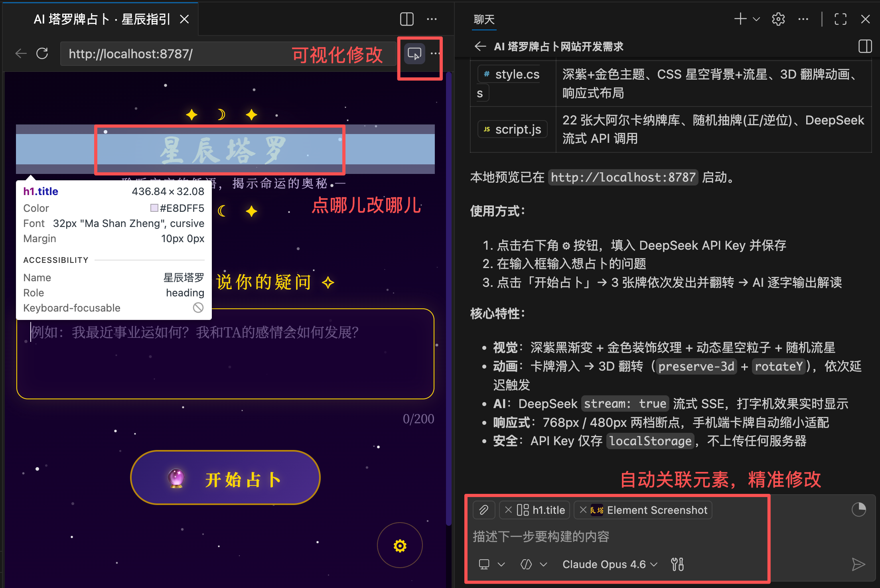Select the tools wrench icon beside Claude Opus 4.6
Image resolution: width=880 pixels, height=588 pixels.
[677, 564]
